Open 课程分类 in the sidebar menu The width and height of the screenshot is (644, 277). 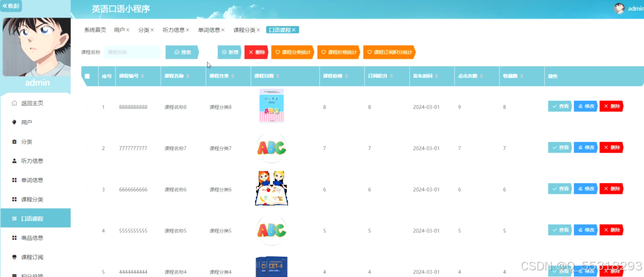pyautogui.click(x=36, y=199)
